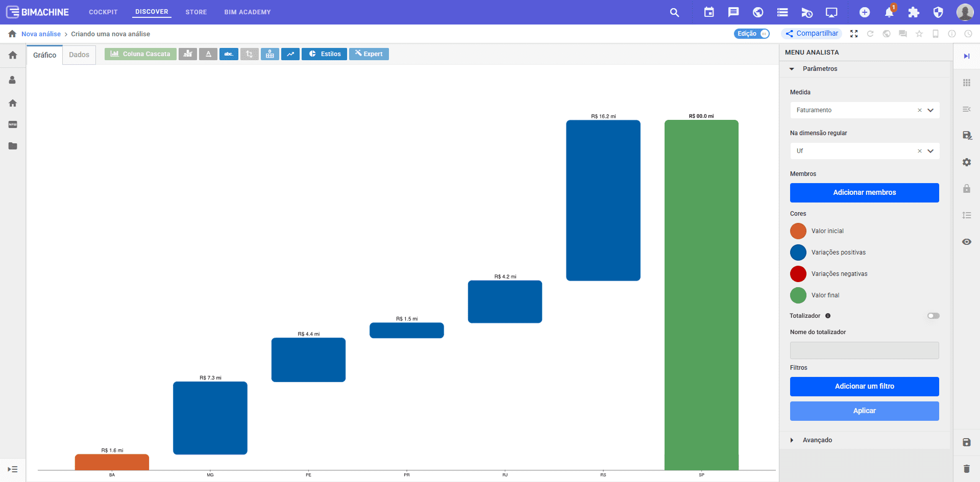Click the trash delete icon
The image size is (980, 482).
coord(966,469)
